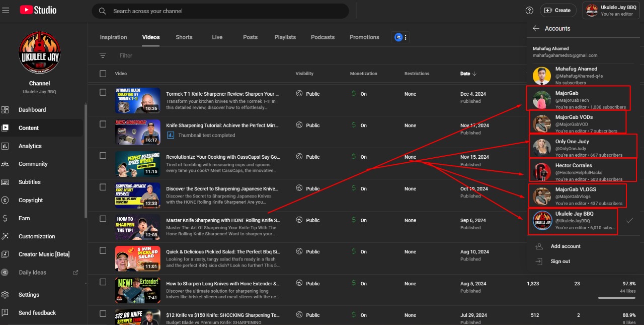Sort videos by the Date column

tap(468, 74)
